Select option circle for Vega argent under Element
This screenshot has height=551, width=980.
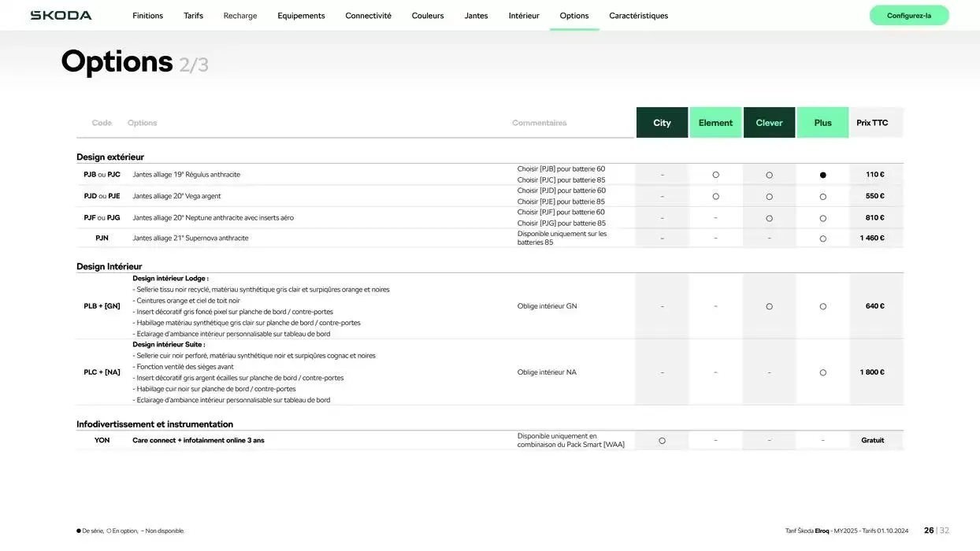pos(715,197)
